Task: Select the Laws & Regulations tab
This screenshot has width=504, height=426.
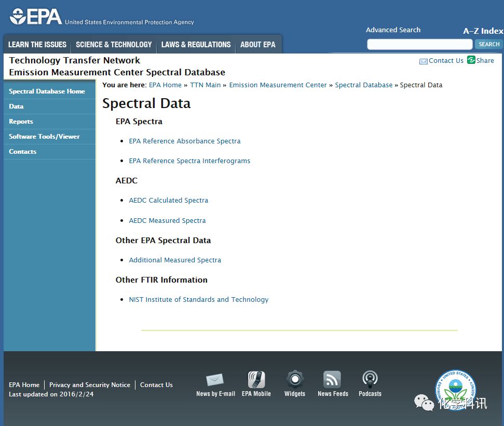Action: (196, 45)
